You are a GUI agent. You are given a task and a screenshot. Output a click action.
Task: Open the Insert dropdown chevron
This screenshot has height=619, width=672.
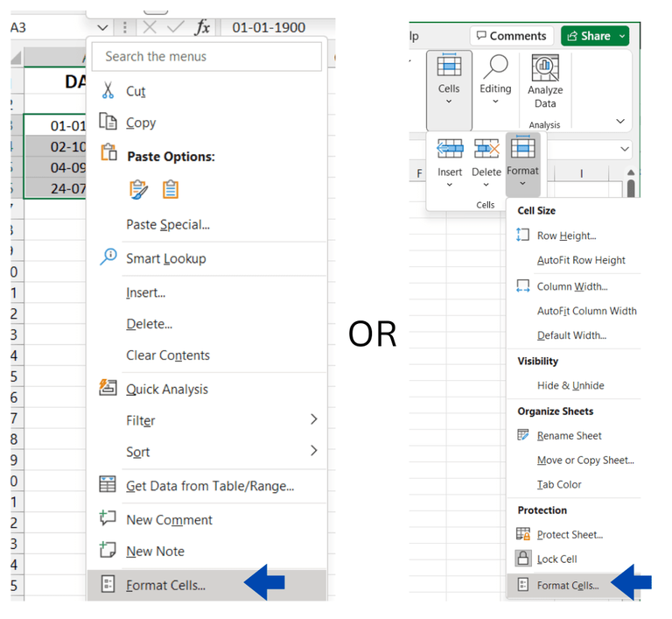(450, 185)
